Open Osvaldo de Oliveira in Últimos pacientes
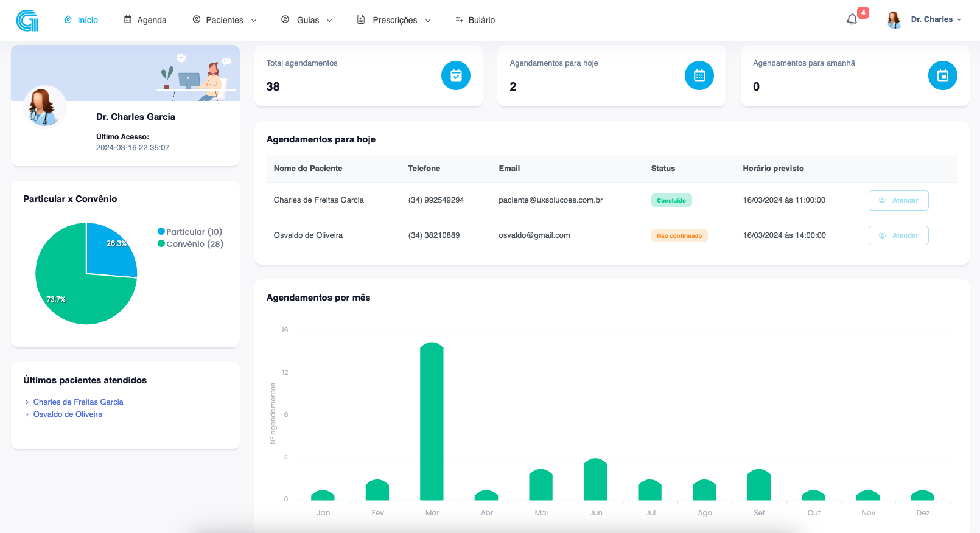Viewport: 980px width, 533px height. (x=68, y=414)
